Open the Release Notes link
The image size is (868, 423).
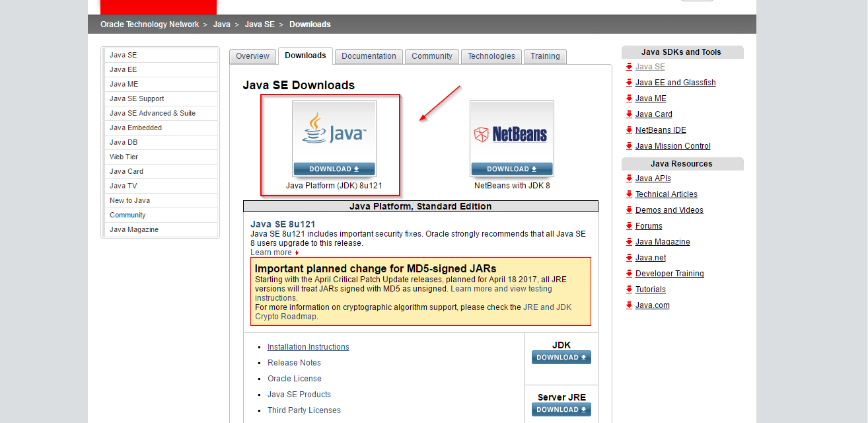[294, 363]
